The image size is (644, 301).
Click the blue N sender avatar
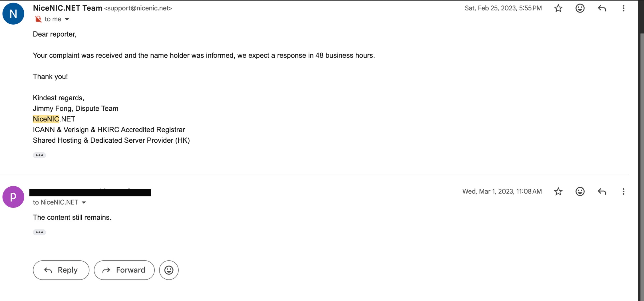coord(13,14)
